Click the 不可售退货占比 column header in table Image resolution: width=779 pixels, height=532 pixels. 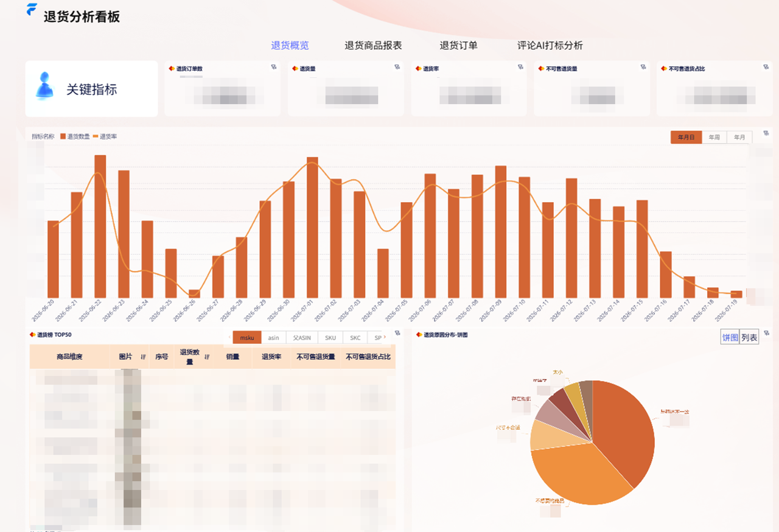coord(368,357)
